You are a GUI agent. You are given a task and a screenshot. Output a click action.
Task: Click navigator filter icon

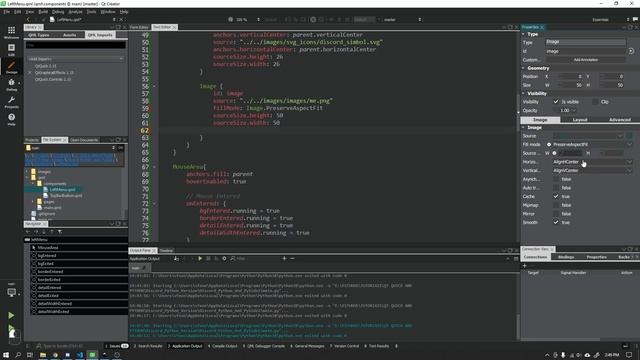(x=60, y=232)
